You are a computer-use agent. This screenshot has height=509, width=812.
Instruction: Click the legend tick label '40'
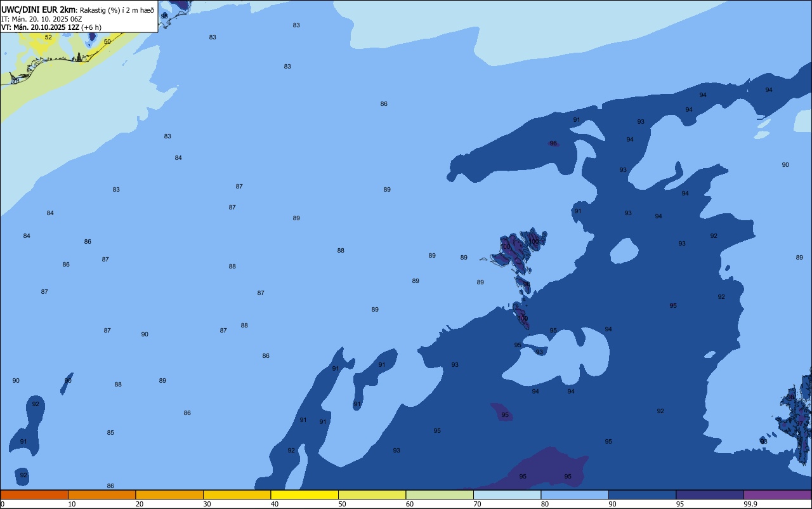click(275, 504)
